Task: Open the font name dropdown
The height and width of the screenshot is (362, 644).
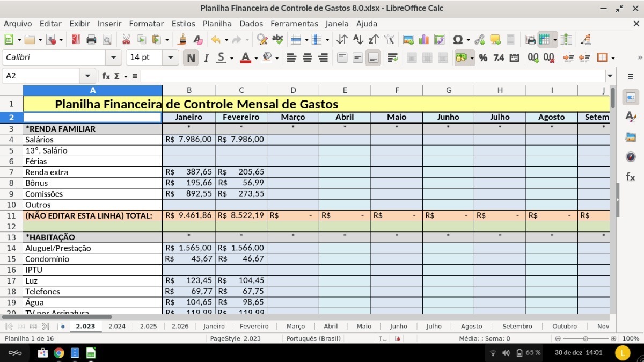Action: click(x=113, y=57)
